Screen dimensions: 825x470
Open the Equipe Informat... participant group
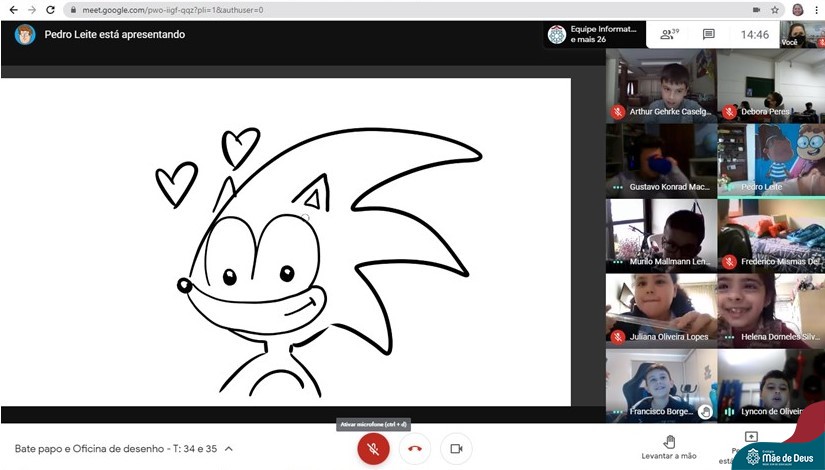[x=592, y=34]
